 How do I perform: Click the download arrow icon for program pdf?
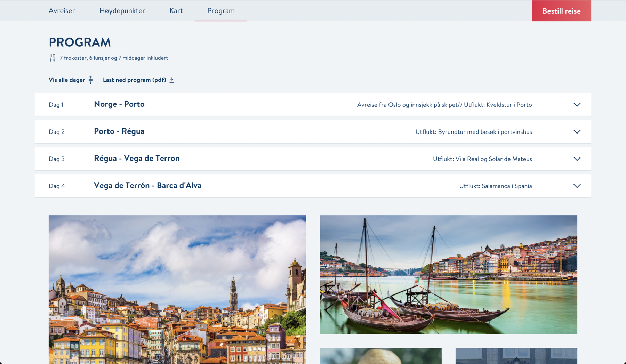point(172,80)
